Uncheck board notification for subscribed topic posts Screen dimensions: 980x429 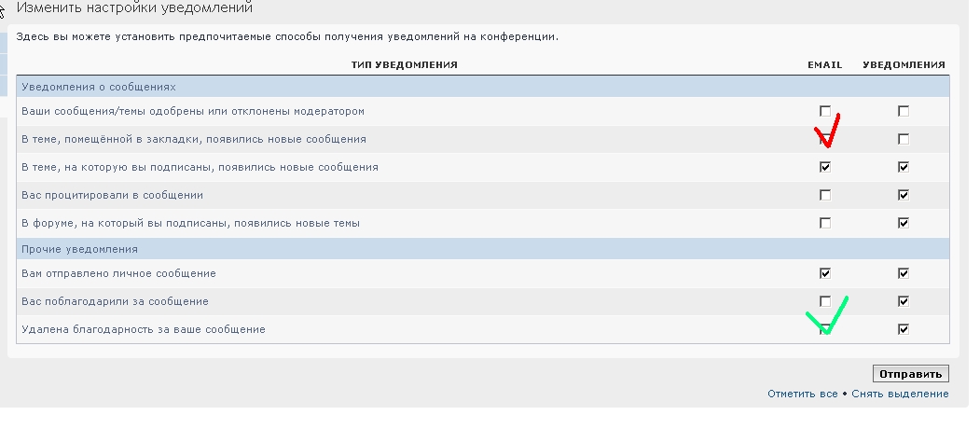[x=903, y=168]
